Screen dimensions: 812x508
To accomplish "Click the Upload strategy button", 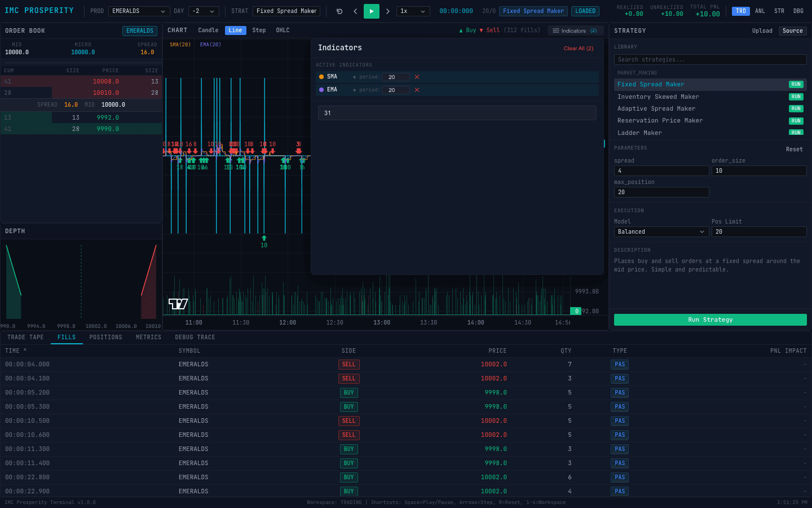I will [762, 31].
